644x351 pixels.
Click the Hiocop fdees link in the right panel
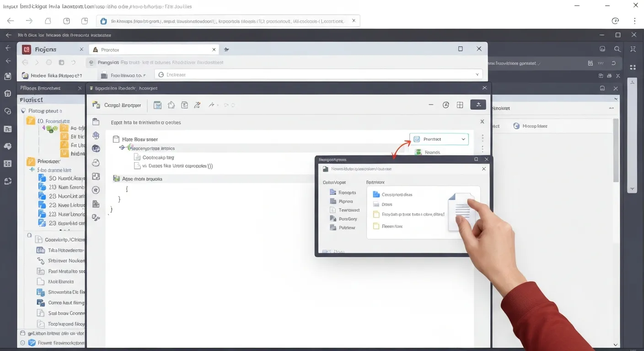point(535,126)
